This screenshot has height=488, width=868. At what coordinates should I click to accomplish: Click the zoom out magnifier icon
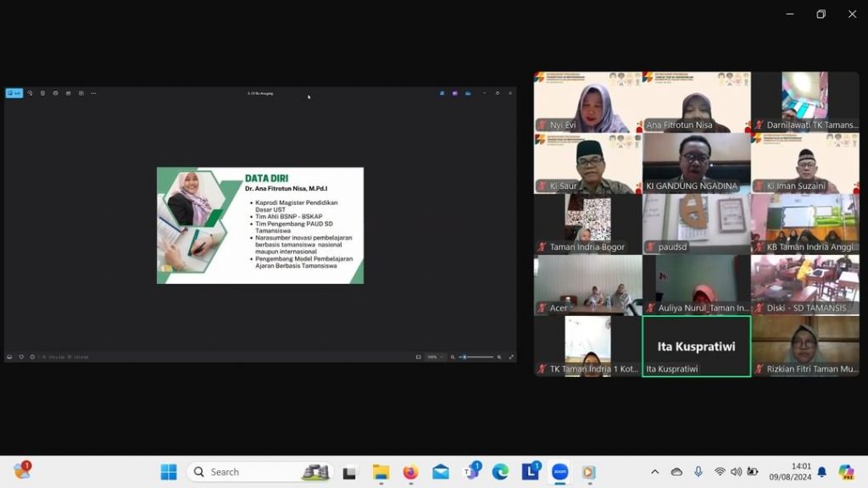click(x=453, y=357)
